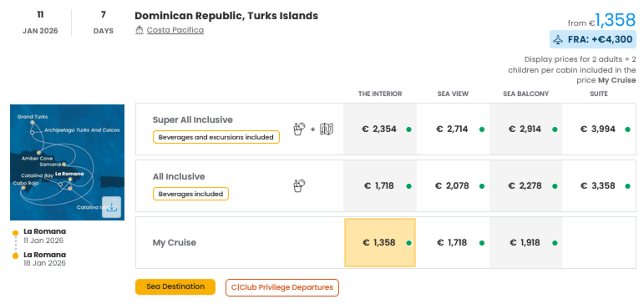Viewport: 644px width, 304px height.
Task: Select the SEA VIEW column header
Action: 453,93
